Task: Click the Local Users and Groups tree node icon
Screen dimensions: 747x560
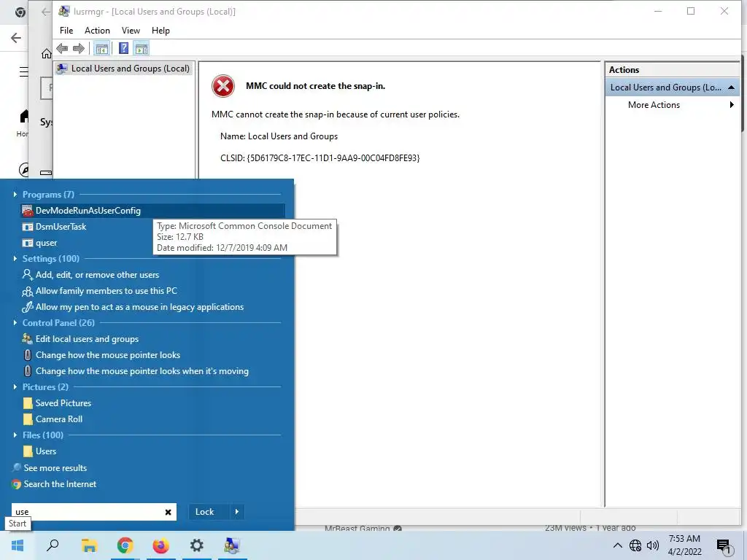Action: pyautogui.click(x=62, y=69)
